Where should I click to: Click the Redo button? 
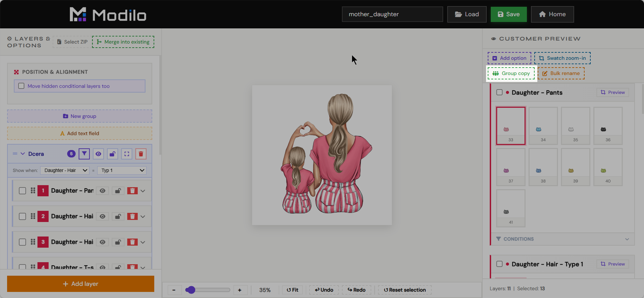coord(356,290)
